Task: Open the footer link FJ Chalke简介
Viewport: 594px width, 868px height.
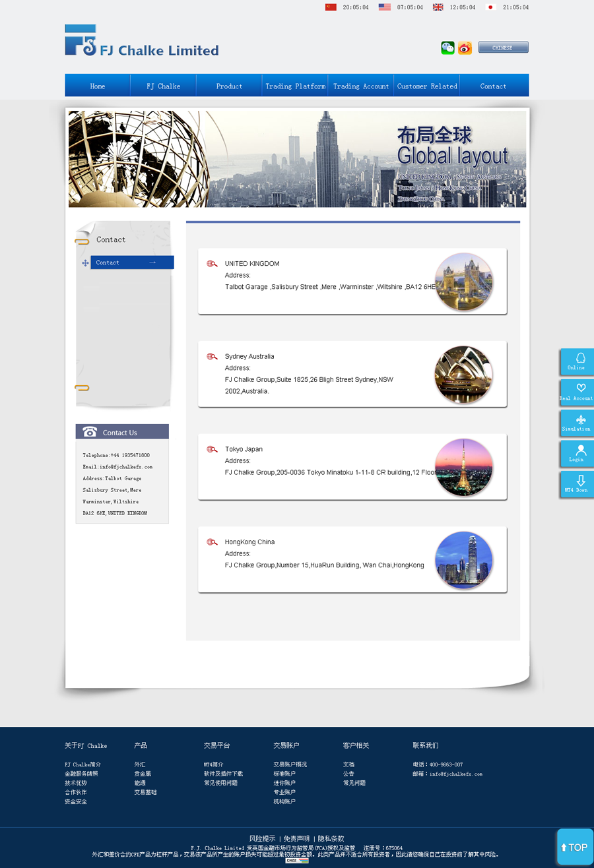Action: click(82, 764)
